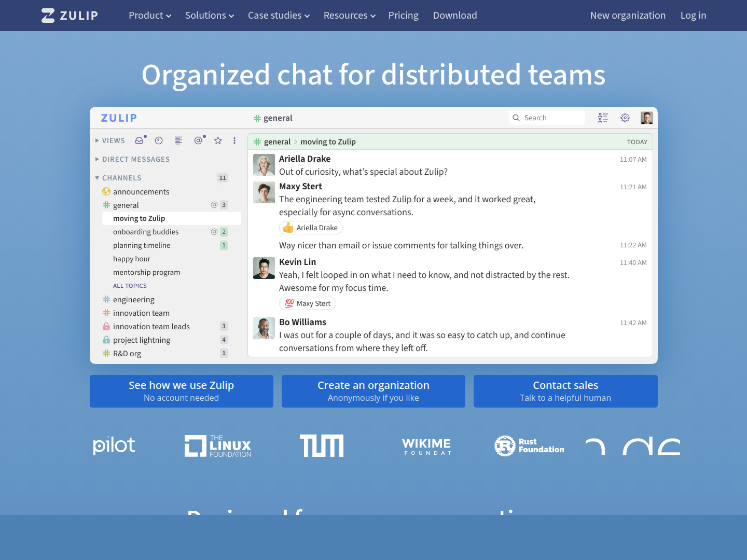Select the planning timeline topic
747x560 pixels.
(142, 245)
